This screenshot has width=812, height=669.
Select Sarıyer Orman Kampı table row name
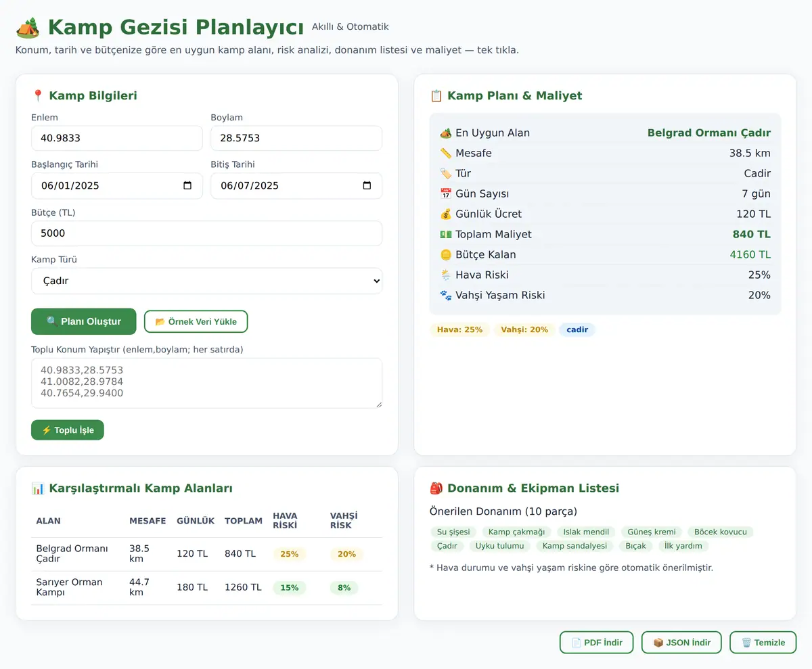[x=69, y=588]
